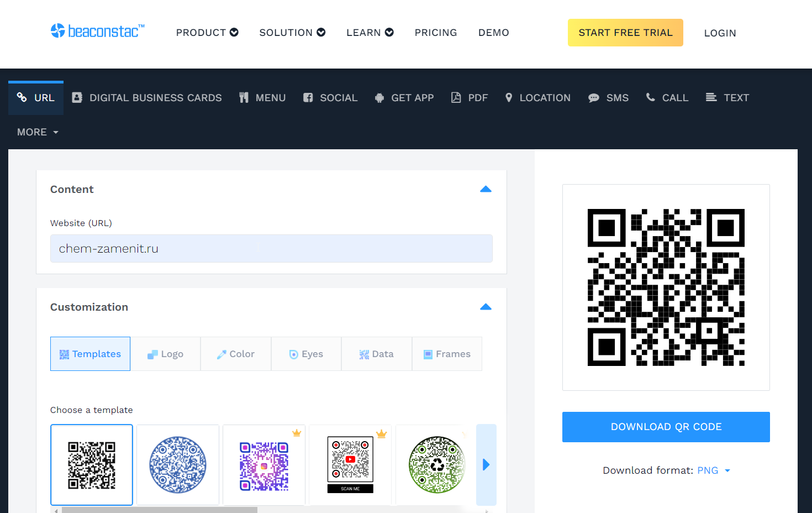The image size is (812, 513).
Task: Select the YouTube Scan Me template
Action: click(x=350, y=465)
